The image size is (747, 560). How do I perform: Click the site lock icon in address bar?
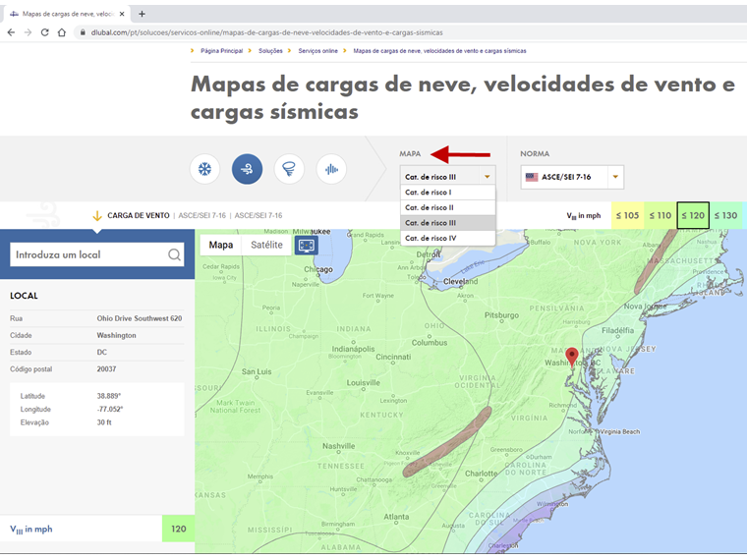[83, 32]
